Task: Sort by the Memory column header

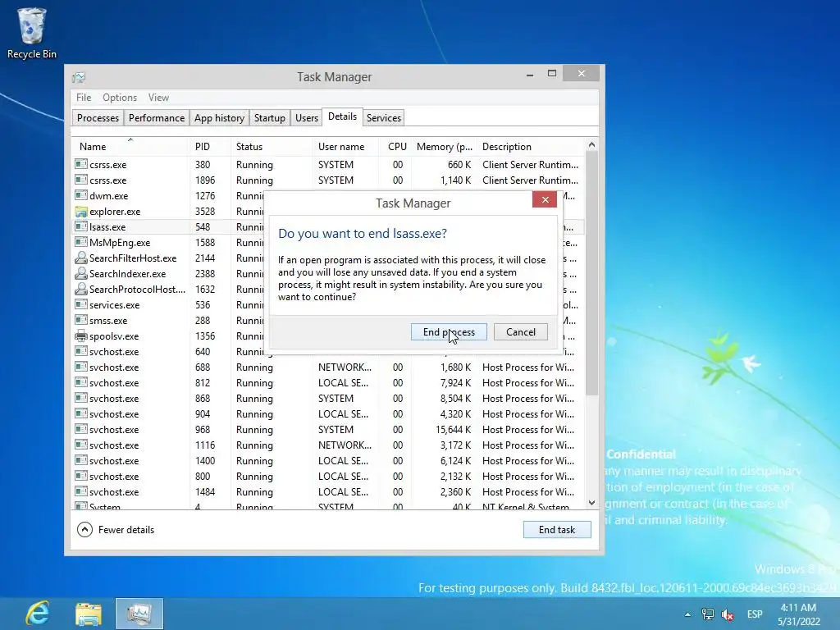Action: [x=444, y=147]
